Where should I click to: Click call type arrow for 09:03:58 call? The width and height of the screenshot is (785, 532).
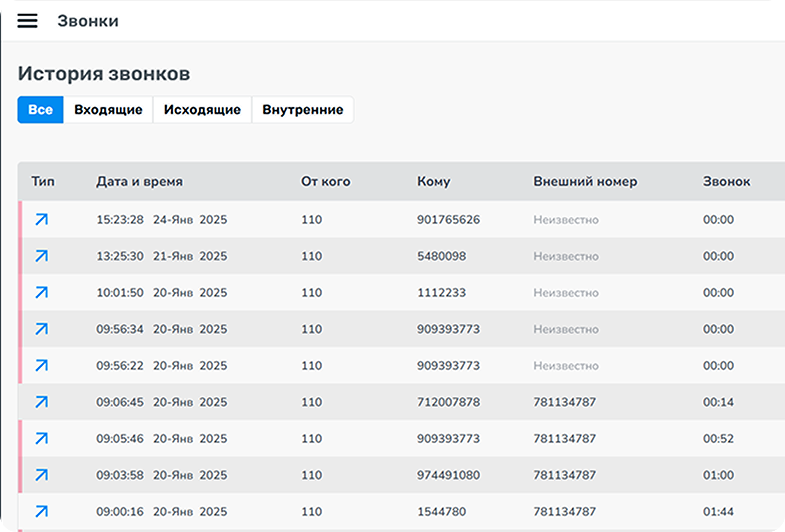coord(41,475)
